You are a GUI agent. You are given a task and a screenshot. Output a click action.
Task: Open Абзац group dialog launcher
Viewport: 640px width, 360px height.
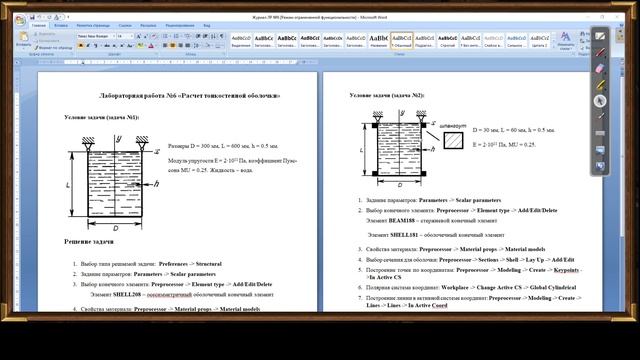coord(224,53)
